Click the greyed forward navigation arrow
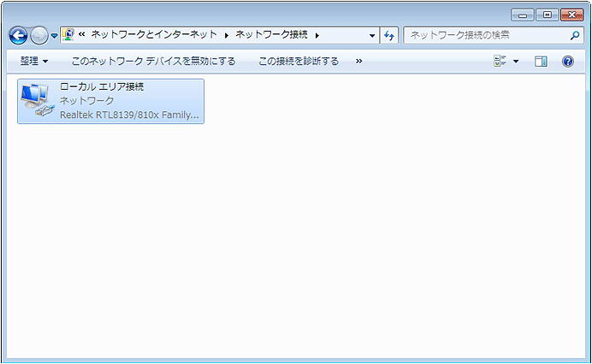The image size is (592, 364). pyautogui.click(x=38, y=36)
